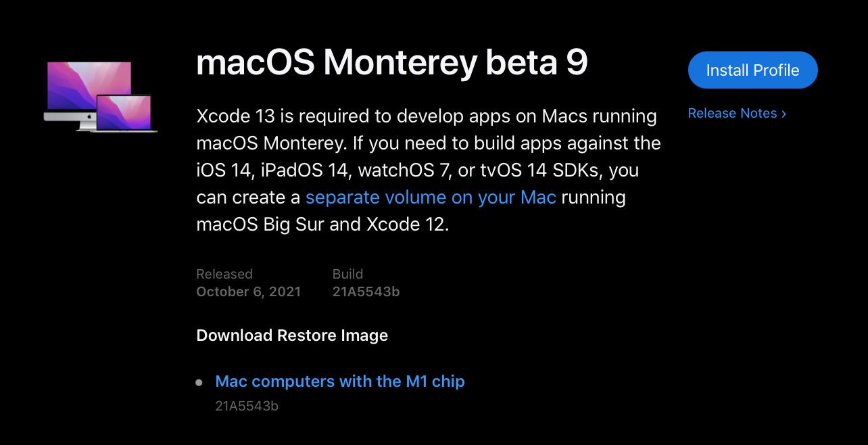868x445 pixels.
Task: Click build number 21A5543b under M1 link
Action: [x=247, y=406]
